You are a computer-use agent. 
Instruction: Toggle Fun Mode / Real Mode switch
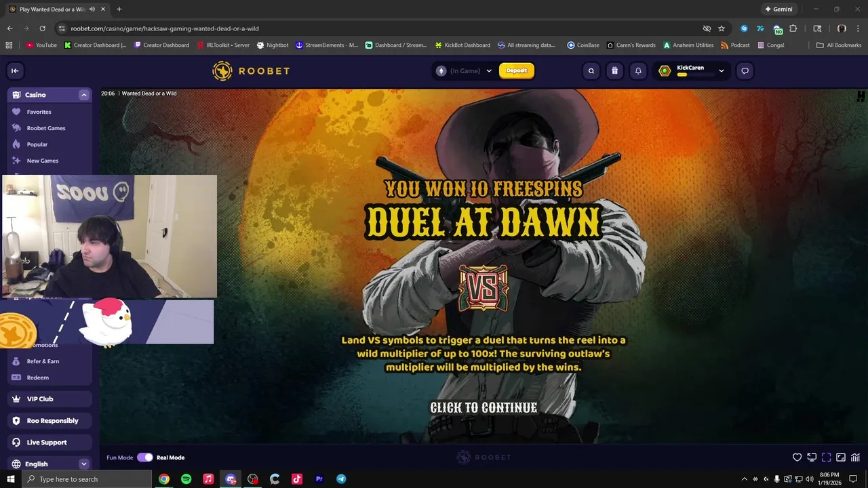coord(145,457)
